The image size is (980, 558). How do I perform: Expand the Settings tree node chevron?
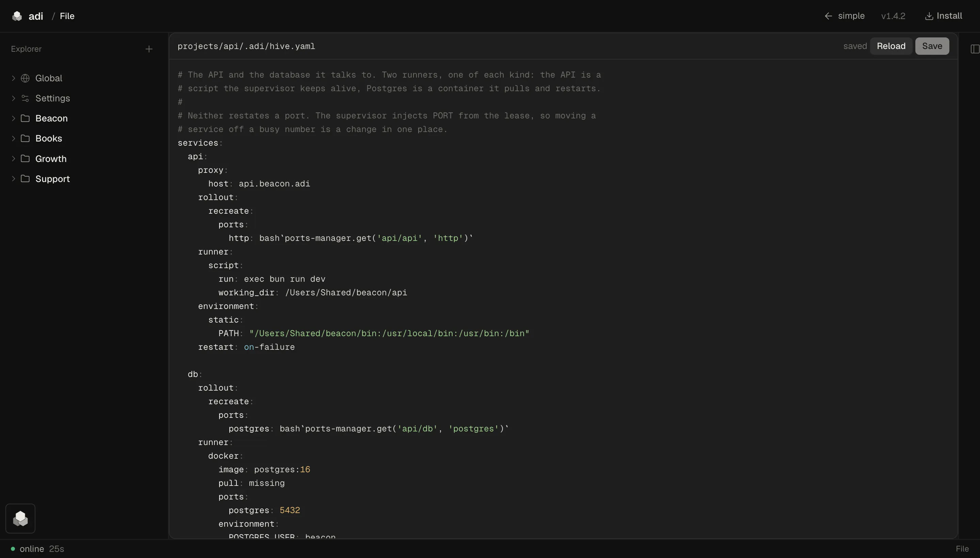point(13,98)
